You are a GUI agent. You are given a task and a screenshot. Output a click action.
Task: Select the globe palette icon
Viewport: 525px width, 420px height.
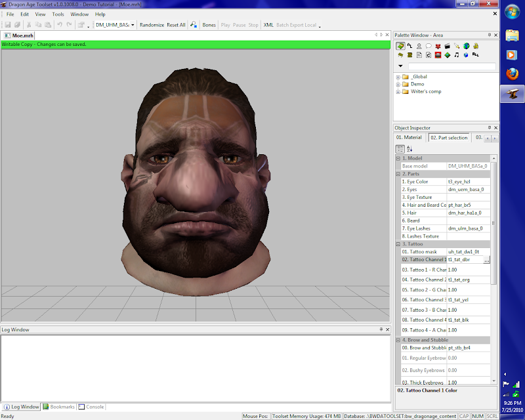point(466,46)
